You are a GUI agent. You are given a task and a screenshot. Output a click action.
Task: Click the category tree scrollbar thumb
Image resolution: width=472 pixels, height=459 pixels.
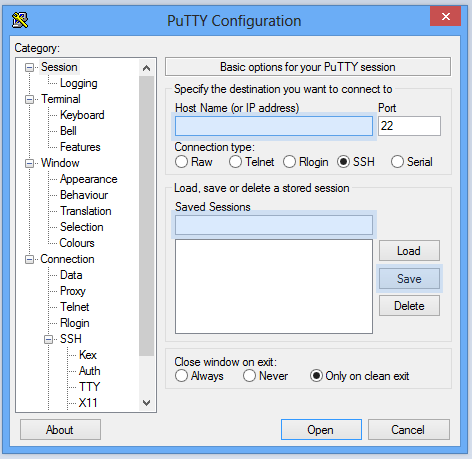[146, 216]
